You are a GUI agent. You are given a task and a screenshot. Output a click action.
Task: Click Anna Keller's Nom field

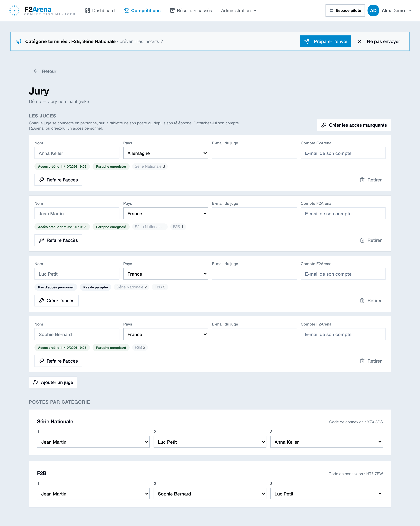[77, 153]
